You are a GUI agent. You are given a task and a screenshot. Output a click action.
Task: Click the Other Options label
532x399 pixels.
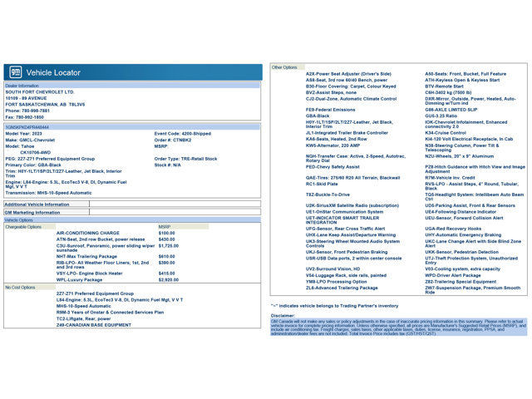284,67
